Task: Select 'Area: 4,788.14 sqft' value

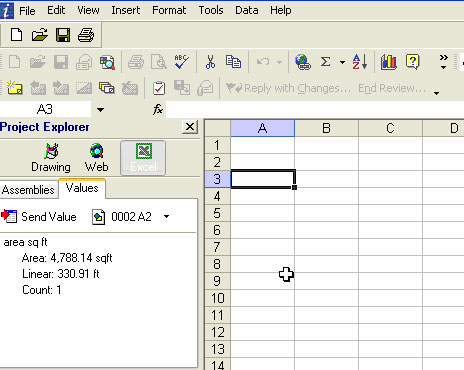Action: click(x=67, y=258)
